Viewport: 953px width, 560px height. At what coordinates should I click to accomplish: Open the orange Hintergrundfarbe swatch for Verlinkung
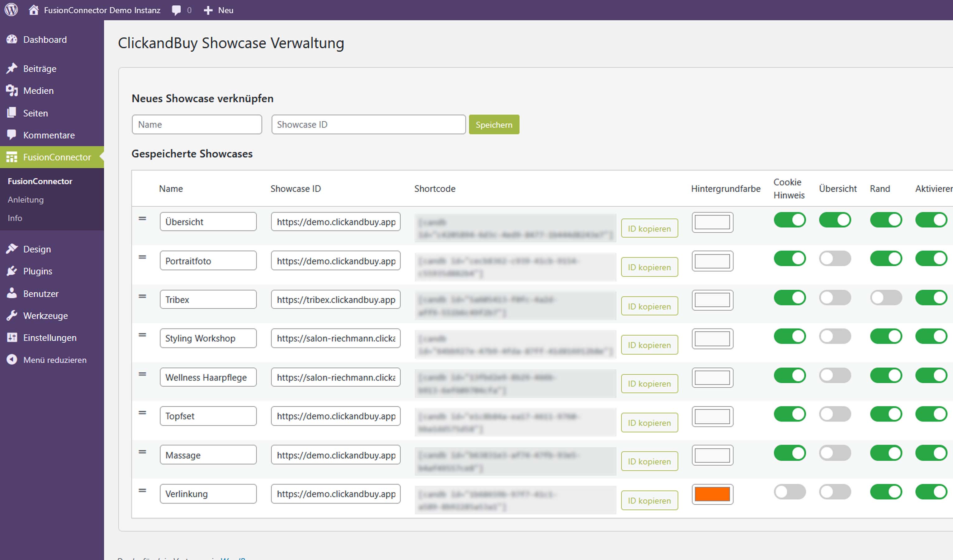712,494
